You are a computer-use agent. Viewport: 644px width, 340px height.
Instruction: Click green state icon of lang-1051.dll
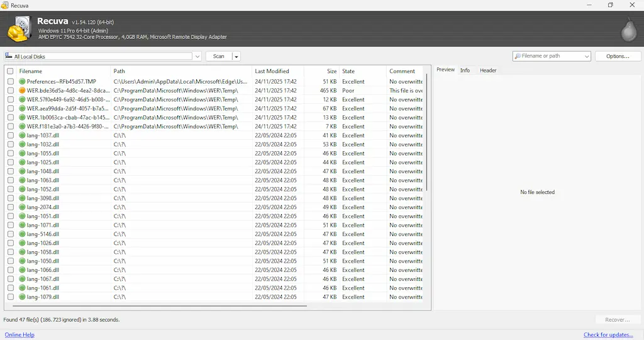[22, 216]
